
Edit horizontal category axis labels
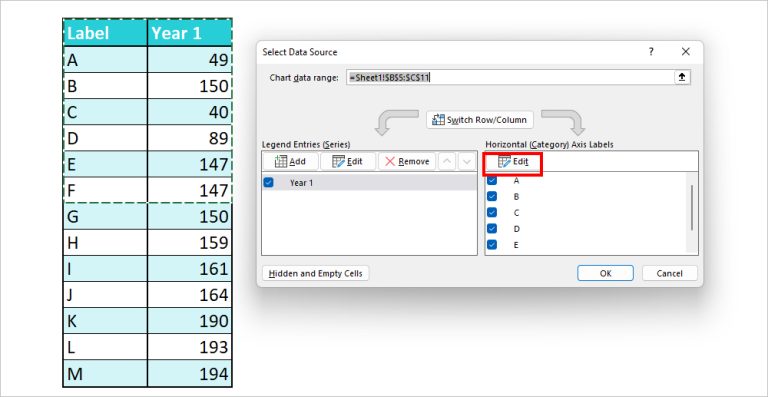point(513,162)
